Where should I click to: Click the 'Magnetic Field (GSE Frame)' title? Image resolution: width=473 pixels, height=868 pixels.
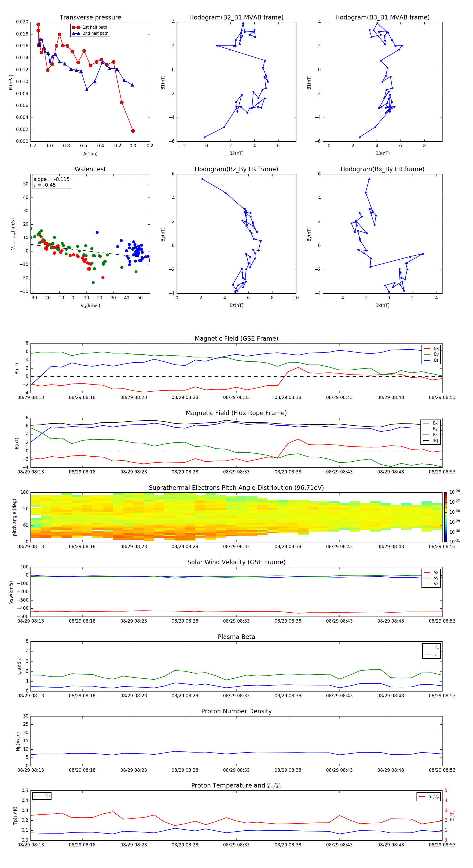point(236,339)
